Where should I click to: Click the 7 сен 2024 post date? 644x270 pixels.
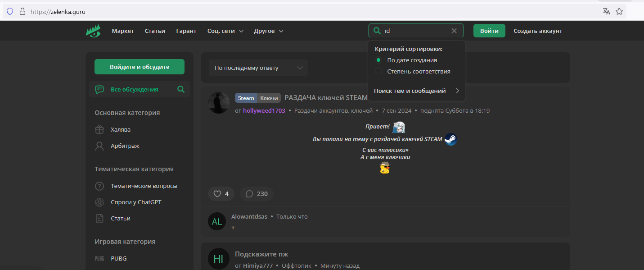click(x=396, y=110)
